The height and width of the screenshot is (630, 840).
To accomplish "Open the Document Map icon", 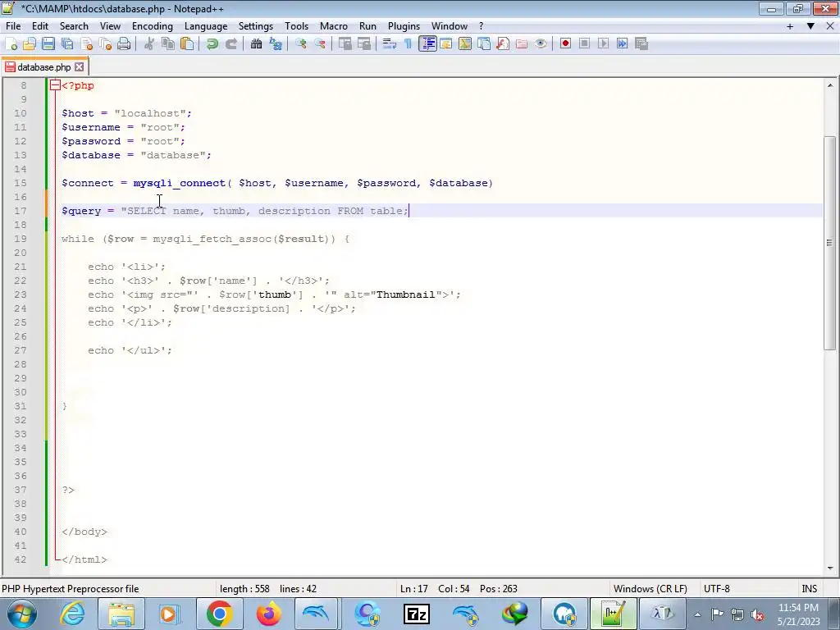I will tap(464, 44).
